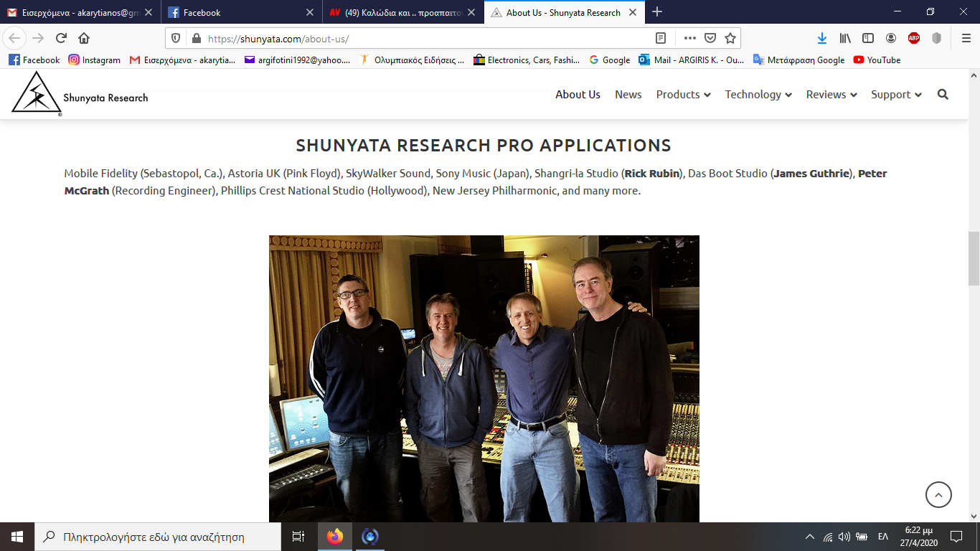Open the Instagram bookmark

click(x=95, y=60)
